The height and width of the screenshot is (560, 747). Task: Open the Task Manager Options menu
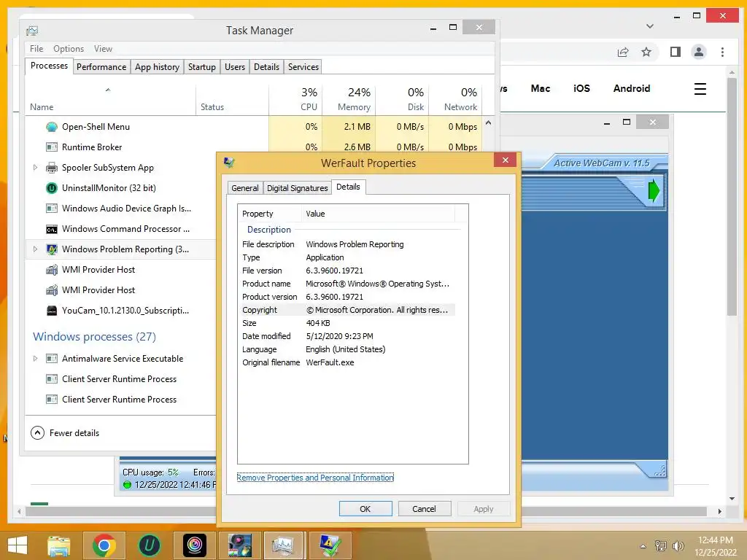tap(69, 49)
